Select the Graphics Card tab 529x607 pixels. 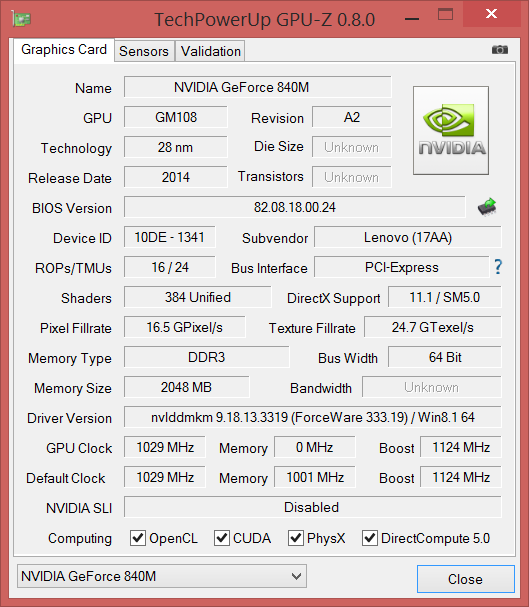[x=64, y=50]
